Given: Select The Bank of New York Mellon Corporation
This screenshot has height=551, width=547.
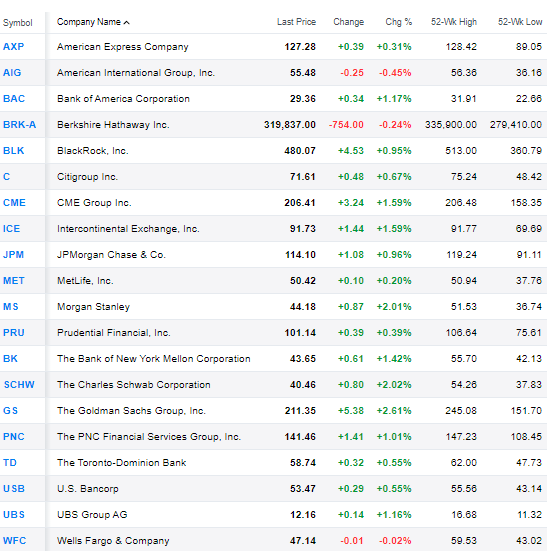Looking at the screenshot, I should click(x=154, y=359).
